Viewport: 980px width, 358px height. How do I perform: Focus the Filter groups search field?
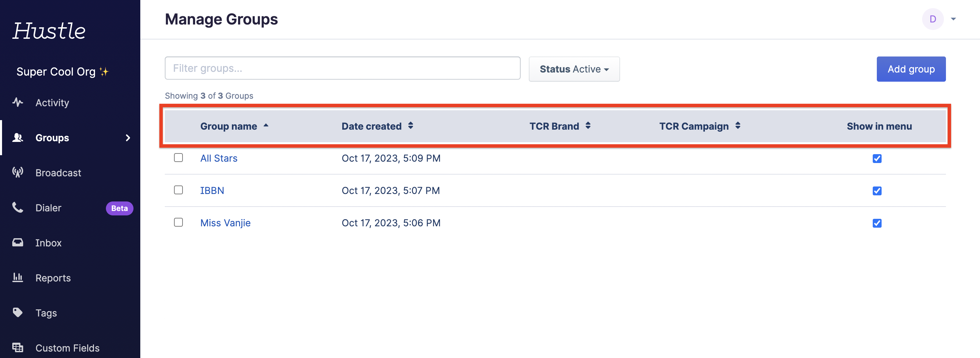(x=342, y=68)
